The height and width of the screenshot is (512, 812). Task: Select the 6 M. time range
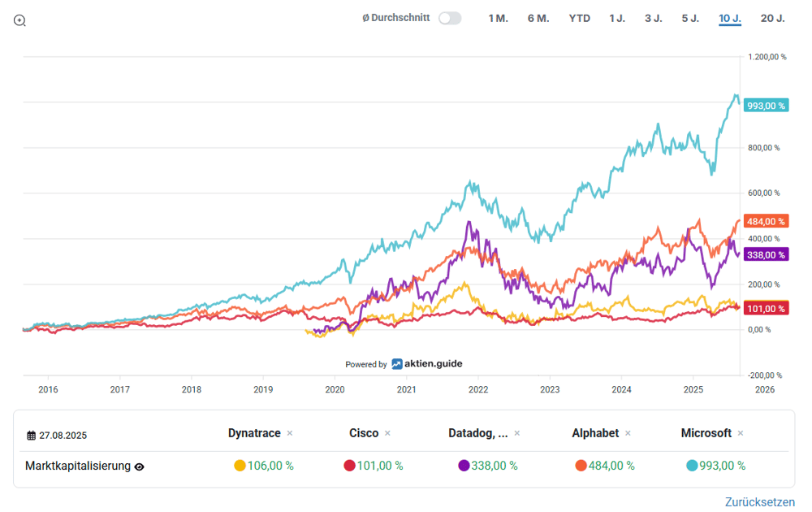coord(538,18)
